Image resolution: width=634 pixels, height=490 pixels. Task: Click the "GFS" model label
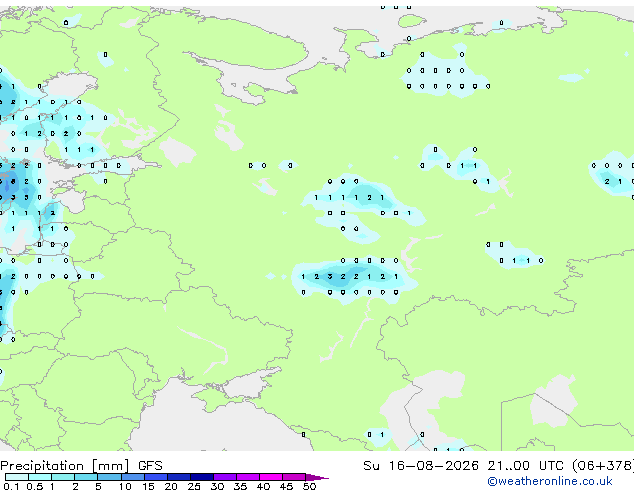[x=150, y=466]
